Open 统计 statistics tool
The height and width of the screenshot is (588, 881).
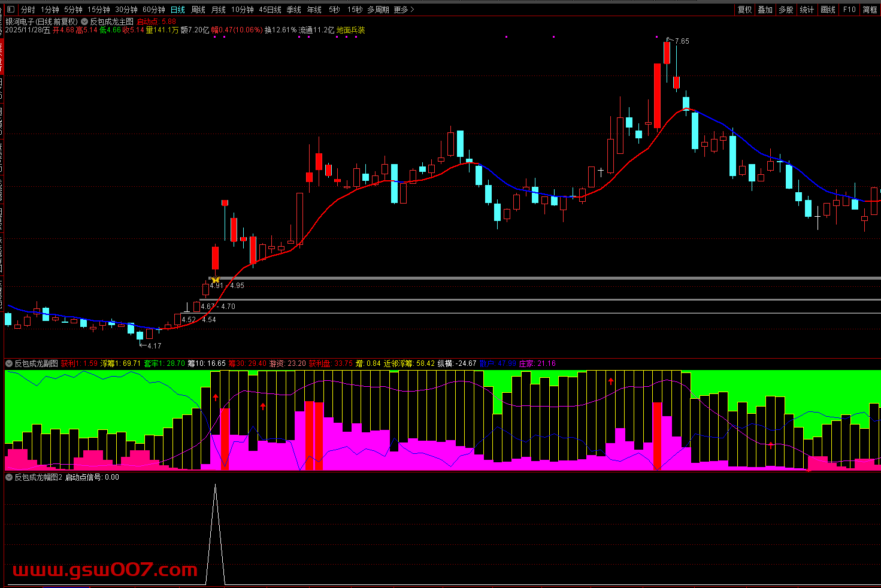click(807, 10)
